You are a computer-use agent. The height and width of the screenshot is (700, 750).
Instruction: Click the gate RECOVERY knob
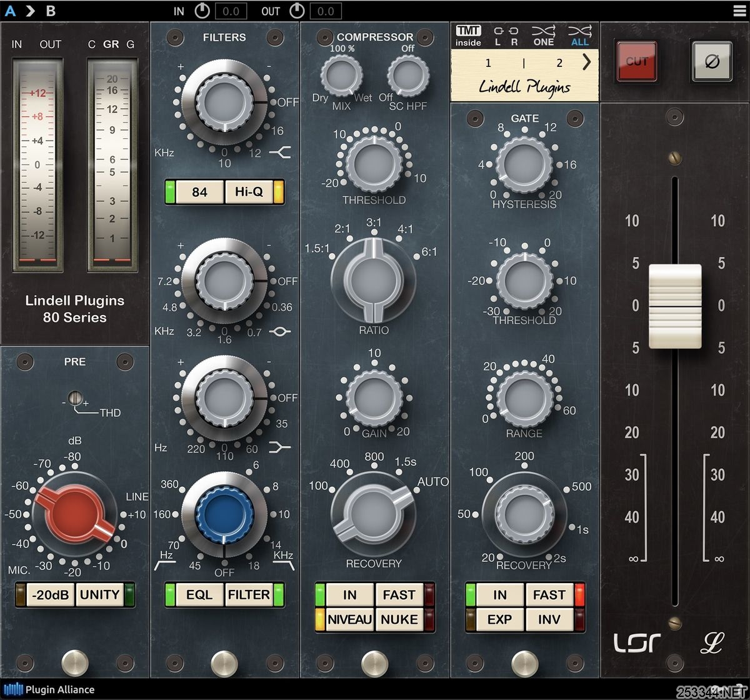[524, 515]
